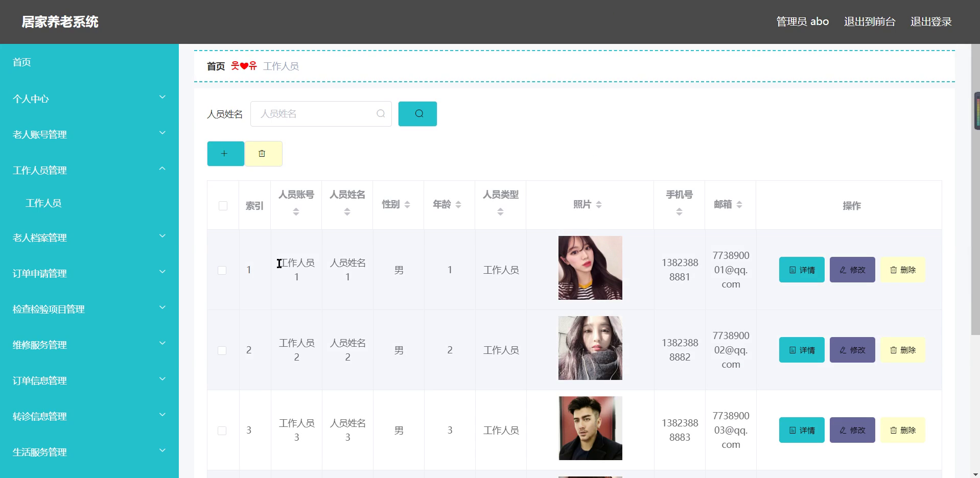Check the row 3 checkbox
The image size is (980, 478).
coord(222,431)
